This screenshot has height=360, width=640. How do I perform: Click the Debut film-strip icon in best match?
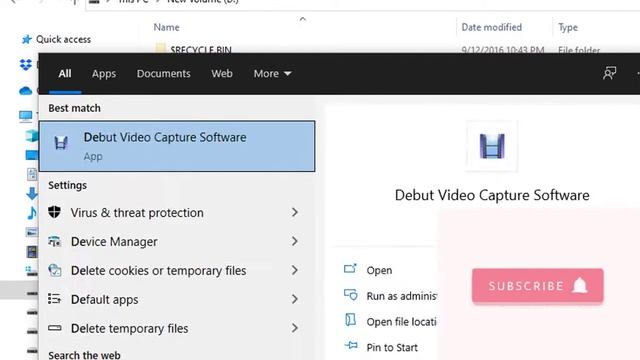coord(61,143)
